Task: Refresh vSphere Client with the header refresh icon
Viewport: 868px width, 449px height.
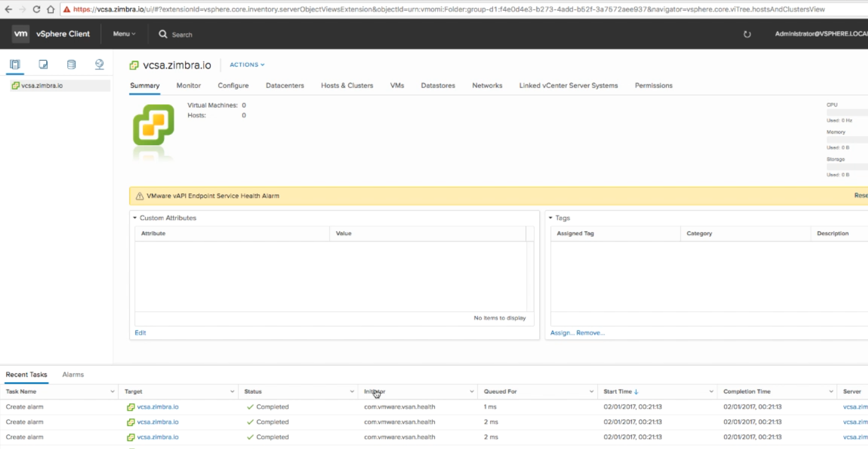Action: (x=747, y=34)
